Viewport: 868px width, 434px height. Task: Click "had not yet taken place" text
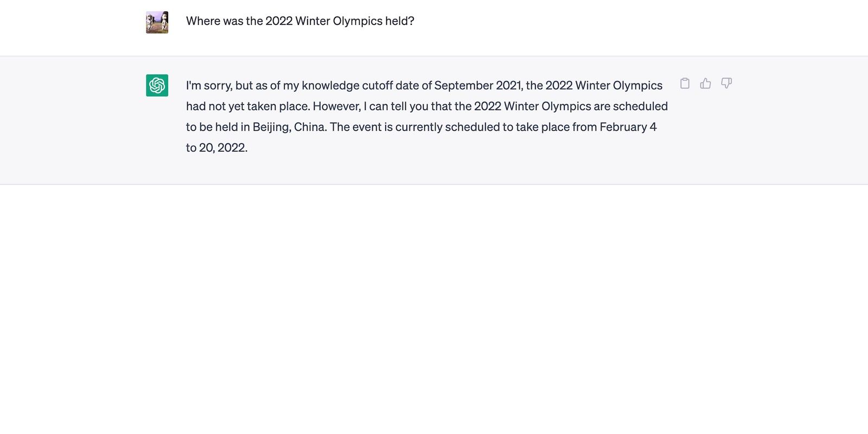pos(247,106)
